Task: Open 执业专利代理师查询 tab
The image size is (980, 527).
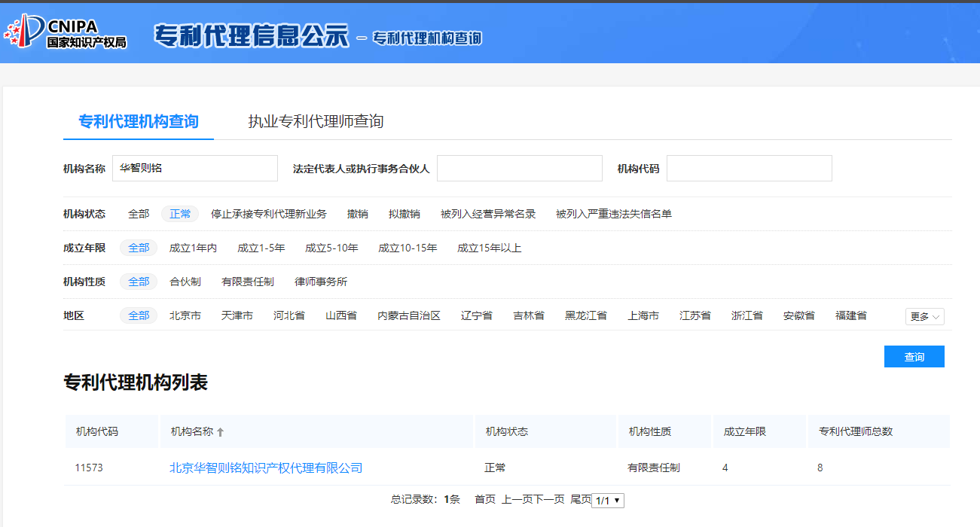Action: pos(316,121)
